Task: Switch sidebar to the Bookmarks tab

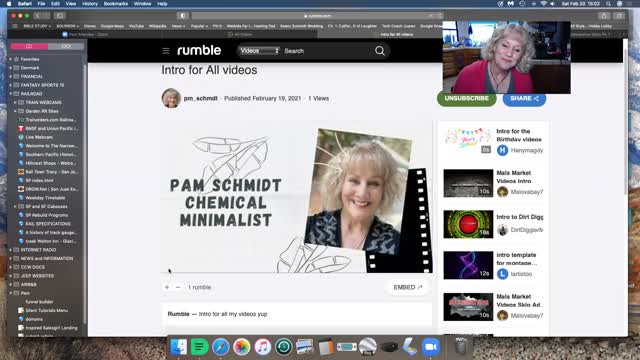Action: pyautogui.click(x=29, y=46)
